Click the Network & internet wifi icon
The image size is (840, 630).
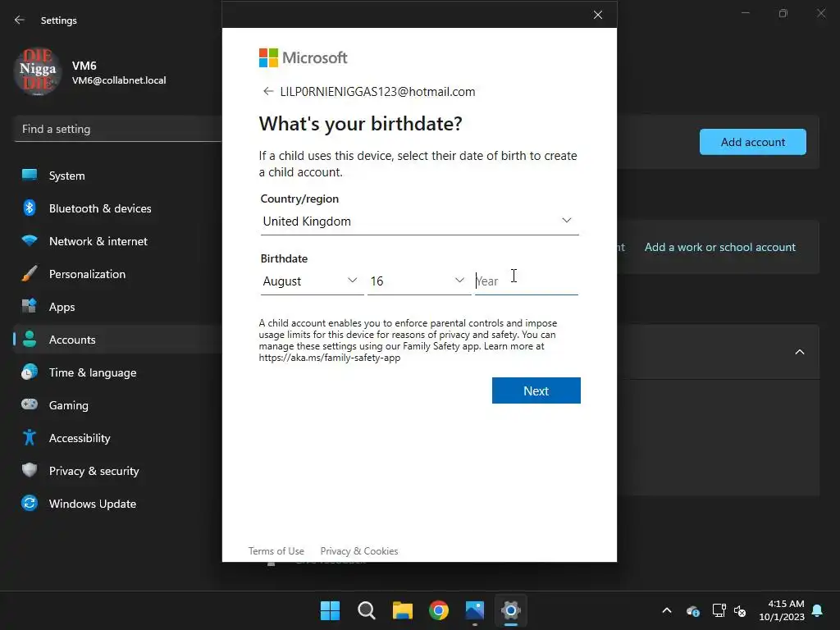point(30,240)
